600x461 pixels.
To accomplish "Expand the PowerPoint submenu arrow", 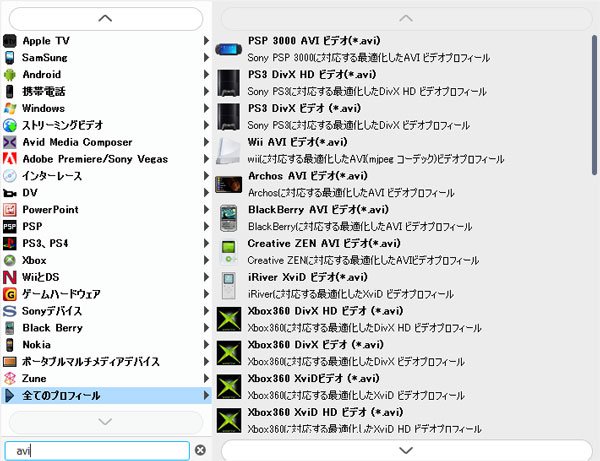I will click(206, 210).
